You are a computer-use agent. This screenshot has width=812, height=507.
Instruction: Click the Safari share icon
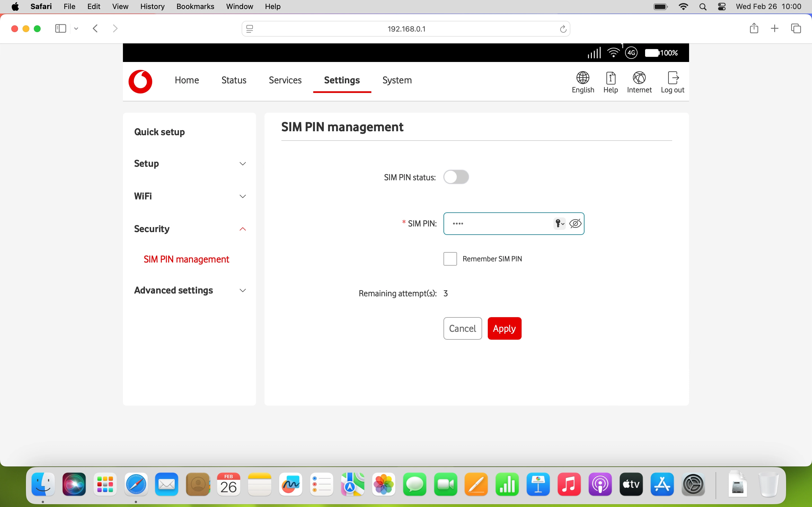coord(754,28)
